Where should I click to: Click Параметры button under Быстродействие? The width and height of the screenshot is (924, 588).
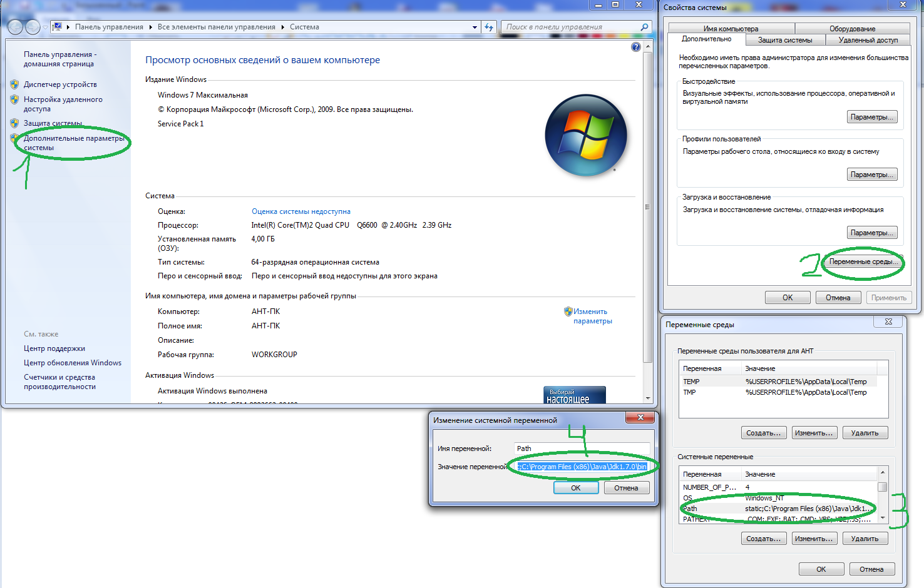(x=873, y=117)
